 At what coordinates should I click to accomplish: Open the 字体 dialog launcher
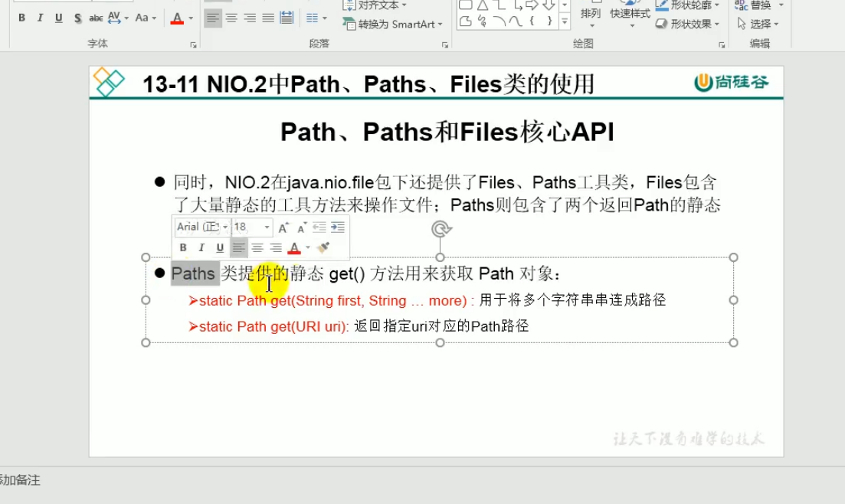point(194,45)
